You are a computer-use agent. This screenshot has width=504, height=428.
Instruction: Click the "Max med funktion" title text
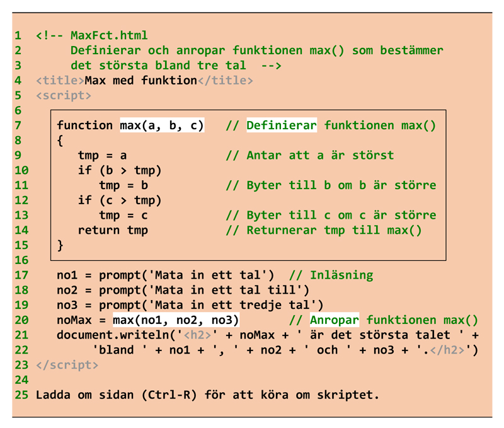(141, 80)
